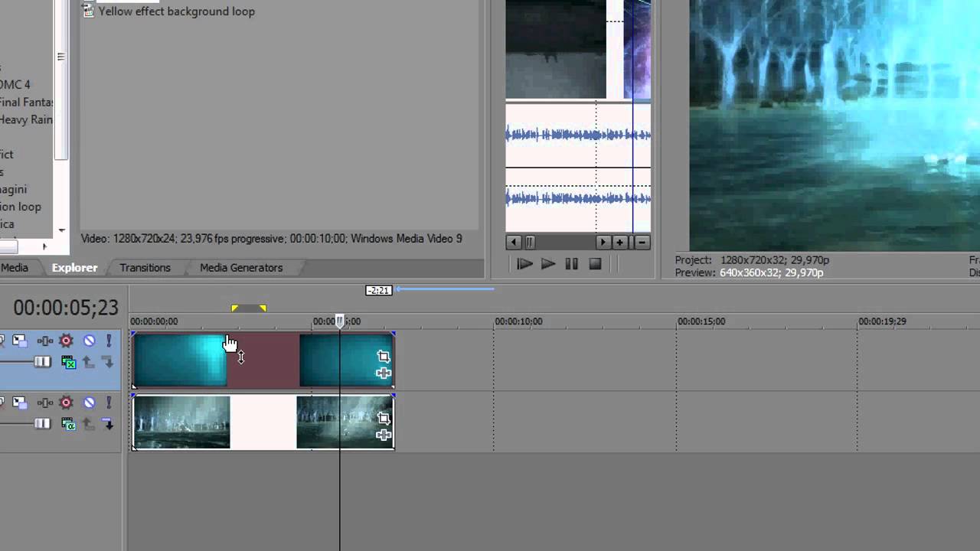Open Event Pan/Crop on top track's last clip

(x=384, y=356)
